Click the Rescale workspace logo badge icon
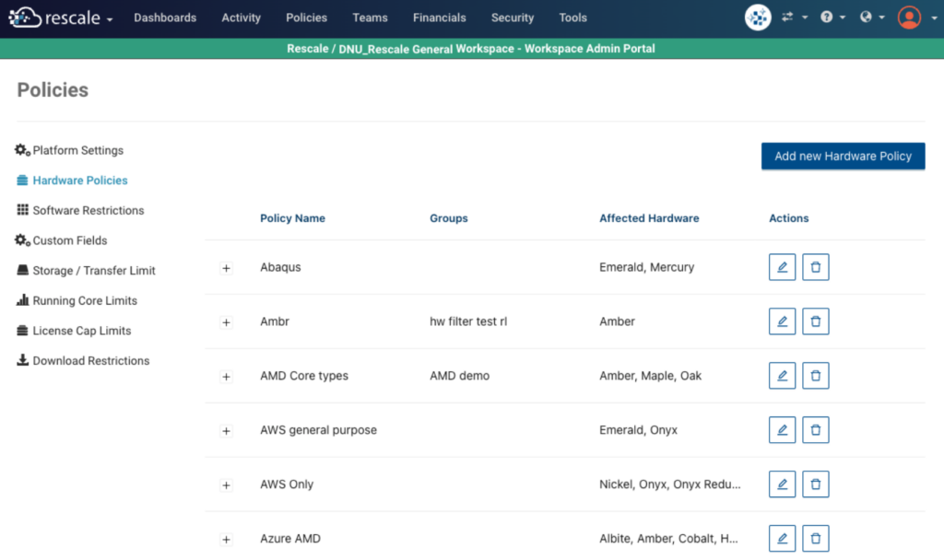The image size is (944, 560). (758, 17)
